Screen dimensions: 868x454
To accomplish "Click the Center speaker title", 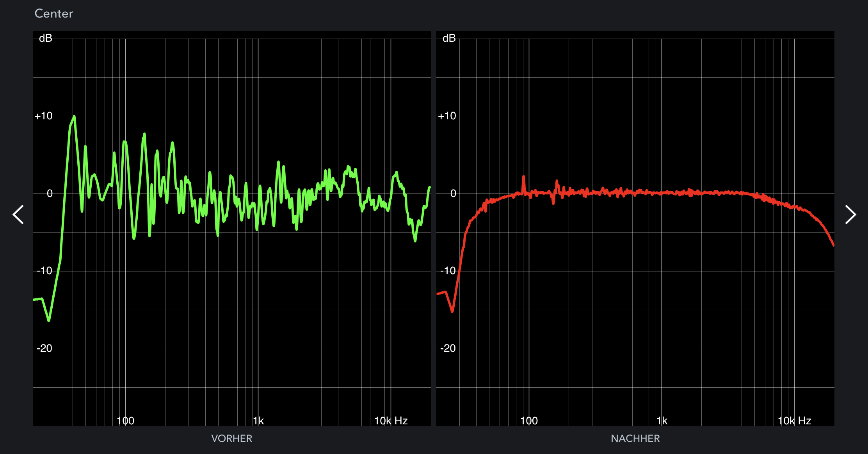I will pyautogui.click(x=54, y=14).
